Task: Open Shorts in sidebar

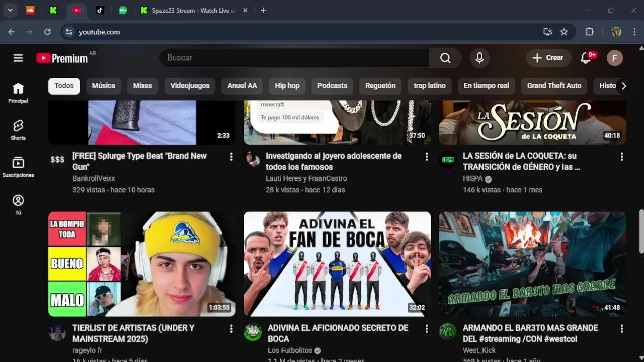Action: [x=18, y=130]
